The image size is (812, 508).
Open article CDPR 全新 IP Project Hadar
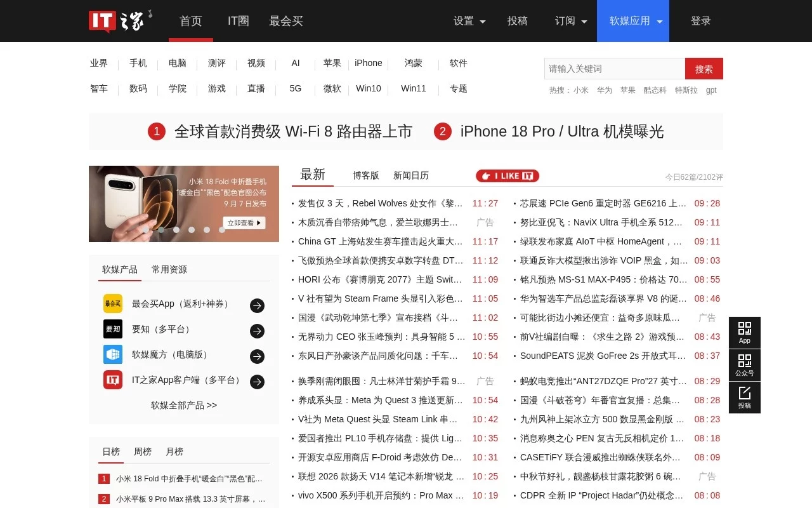tap(603, 495)
